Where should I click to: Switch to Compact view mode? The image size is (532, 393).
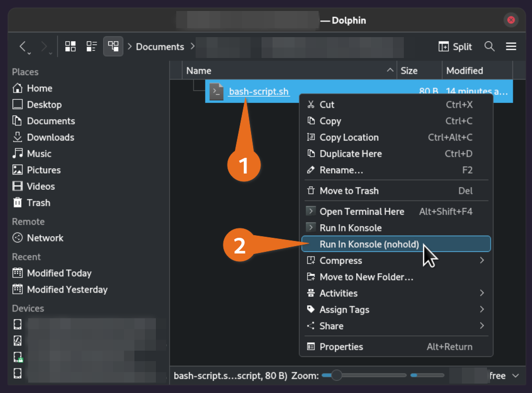[92, 47]
